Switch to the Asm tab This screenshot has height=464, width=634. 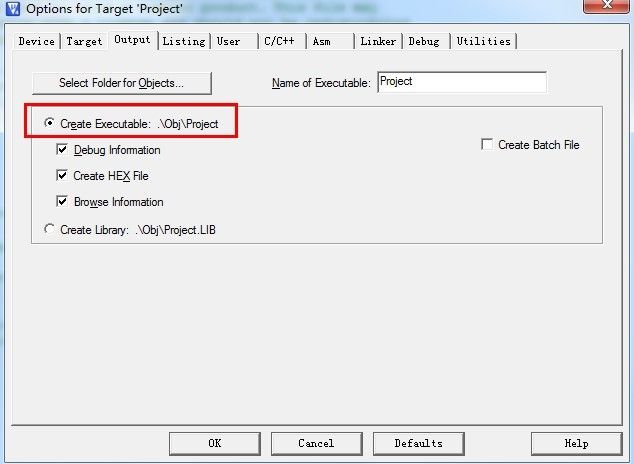pos(330,41)
